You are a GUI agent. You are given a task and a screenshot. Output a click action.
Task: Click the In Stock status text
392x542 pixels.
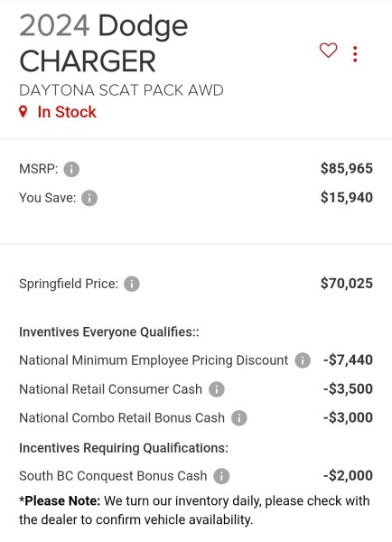67,112
